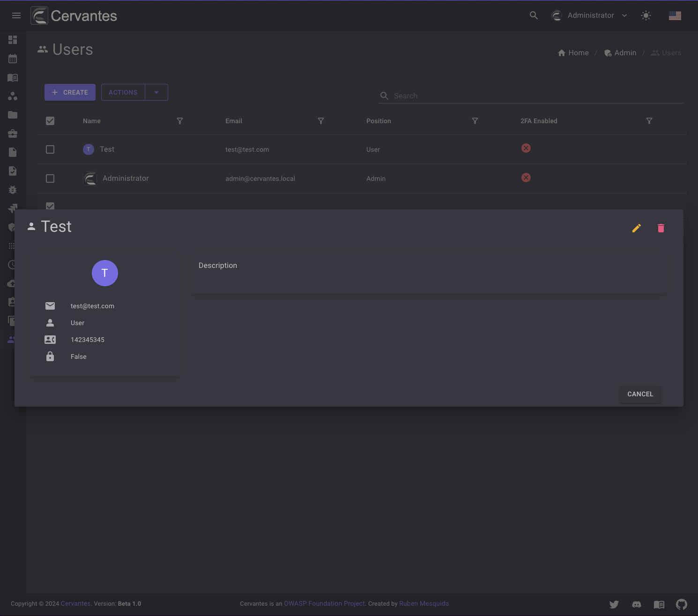Open documentation book icon in footer

point(659,604)
